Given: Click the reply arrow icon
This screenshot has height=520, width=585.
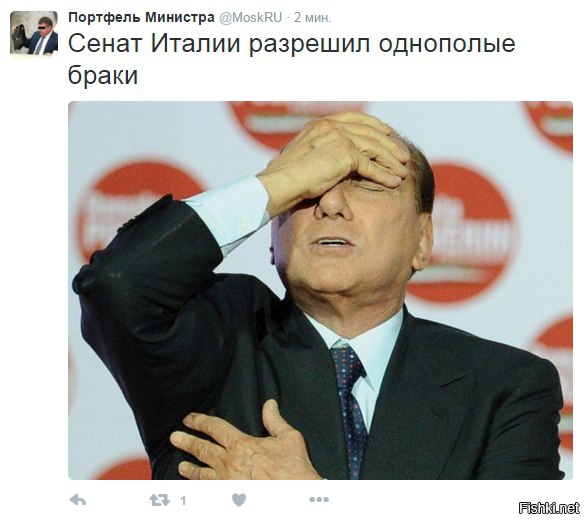Looking at the screenshot, I should pyautogui.click(x=78, y=500).
